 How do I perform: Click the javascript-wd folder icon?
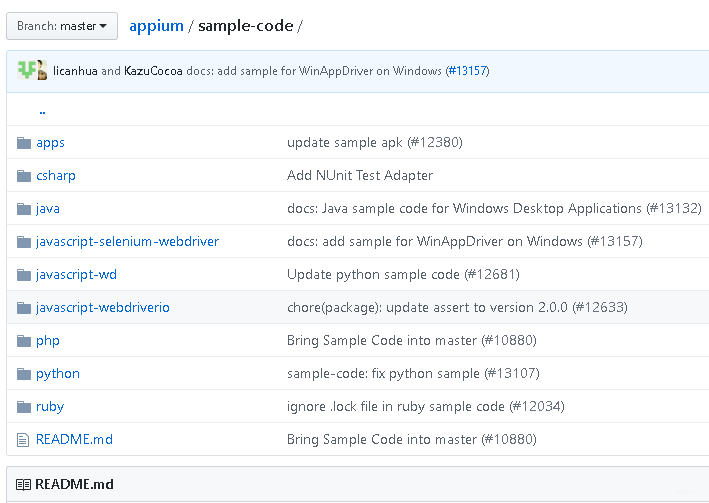click(24, 275)
